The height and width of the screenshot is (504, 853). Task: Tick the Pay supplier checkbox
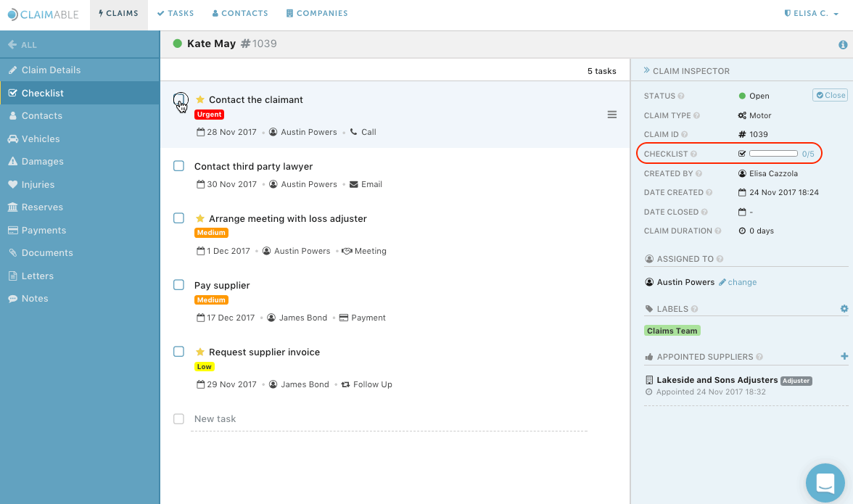179,285
